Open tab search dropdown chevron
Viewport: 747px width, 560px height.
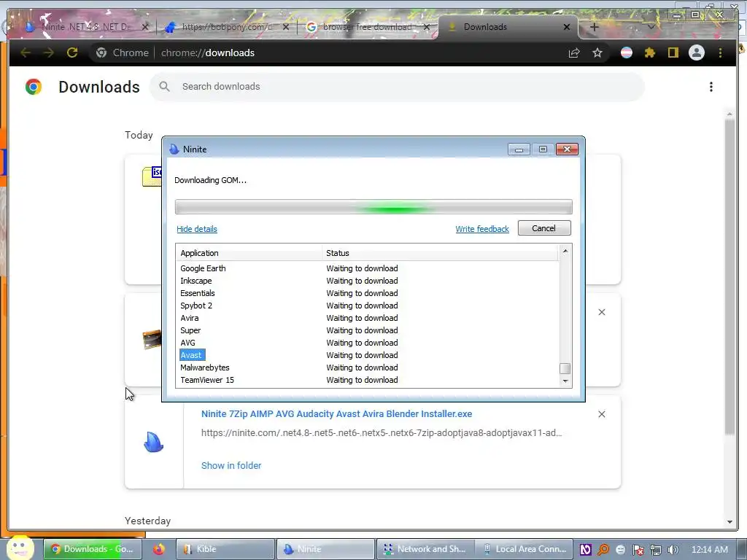coord(651,27)
